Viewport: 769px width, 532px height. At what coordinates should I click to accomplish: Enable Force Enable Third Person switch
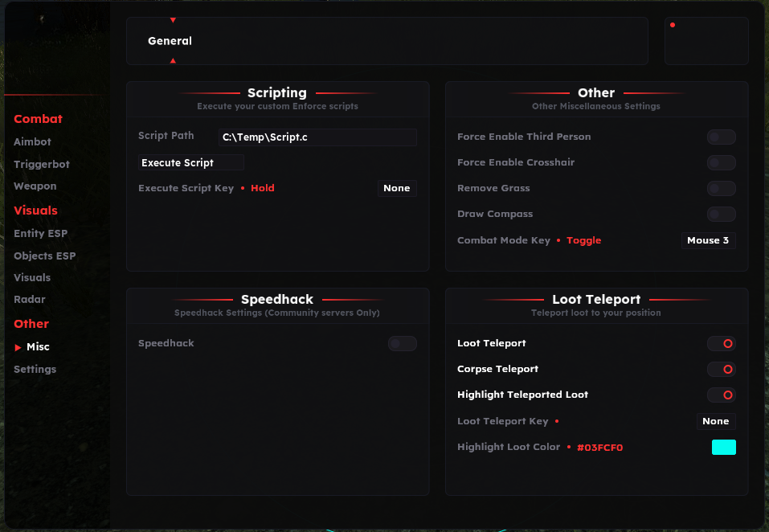(x=721, y=137)
